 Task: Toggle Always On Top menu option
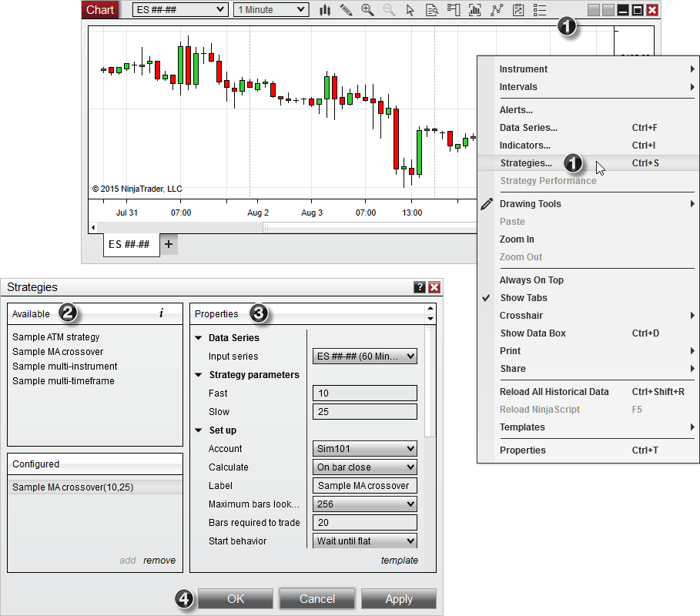click(531, 280)
